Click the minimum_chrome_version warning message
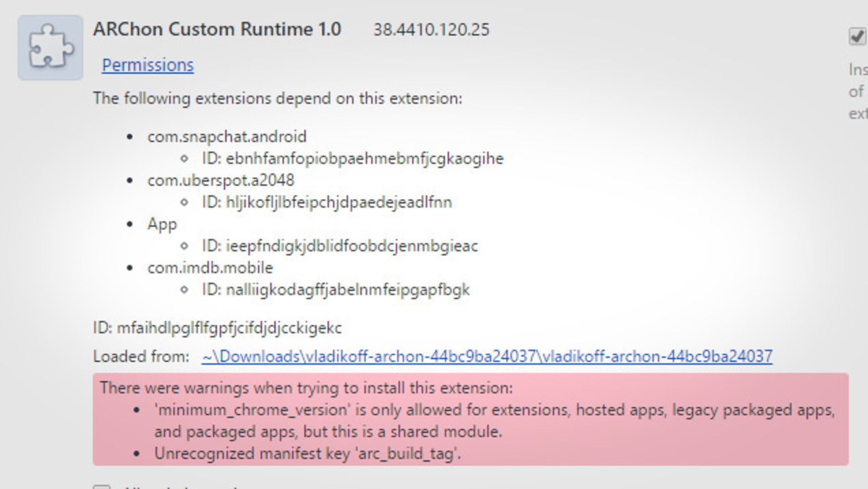 pyautogui.click(x=495, y=421)
